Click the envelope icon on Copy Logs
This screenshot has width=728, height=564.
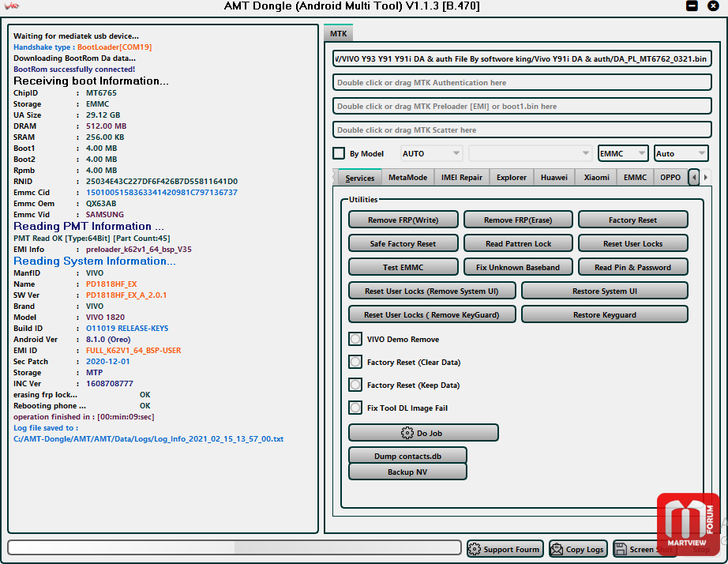point(557,549)
